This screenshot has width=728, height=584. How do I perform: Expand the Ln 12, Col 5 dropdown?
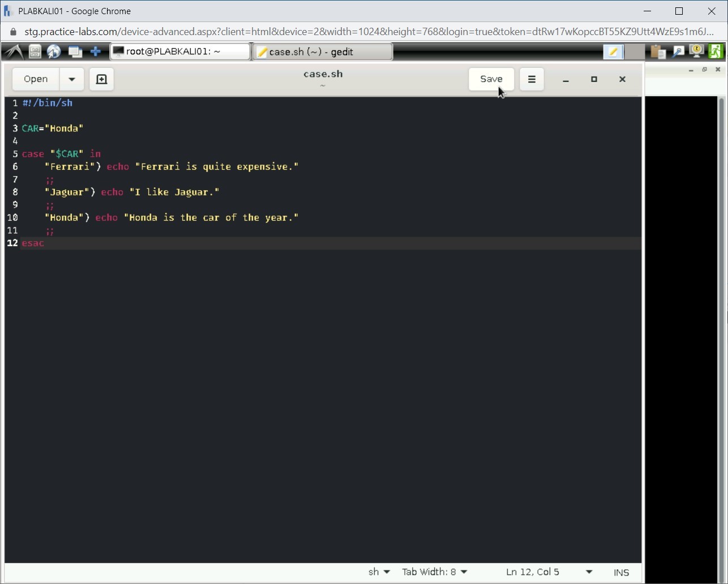589,572
